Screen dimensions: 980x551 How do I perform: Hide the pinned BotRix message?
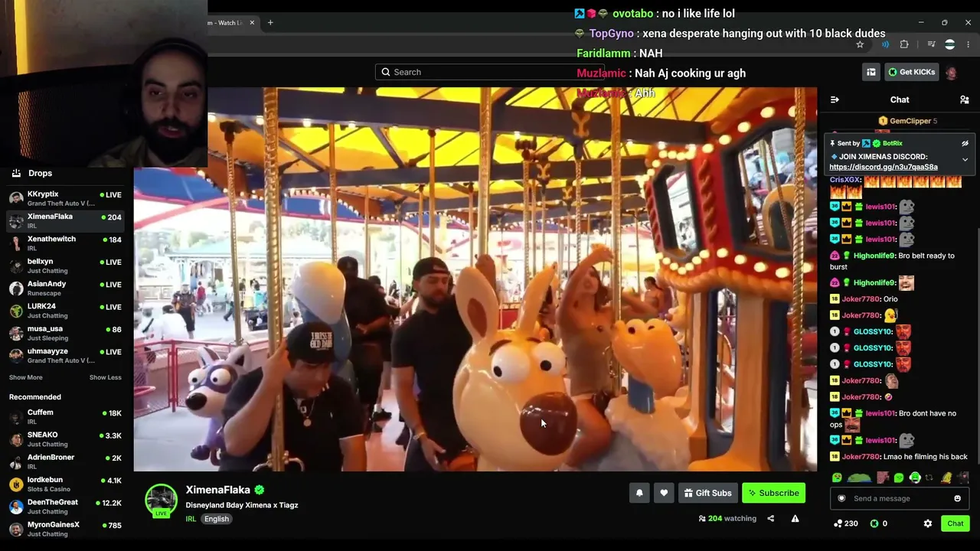click(x=965, y=143)
